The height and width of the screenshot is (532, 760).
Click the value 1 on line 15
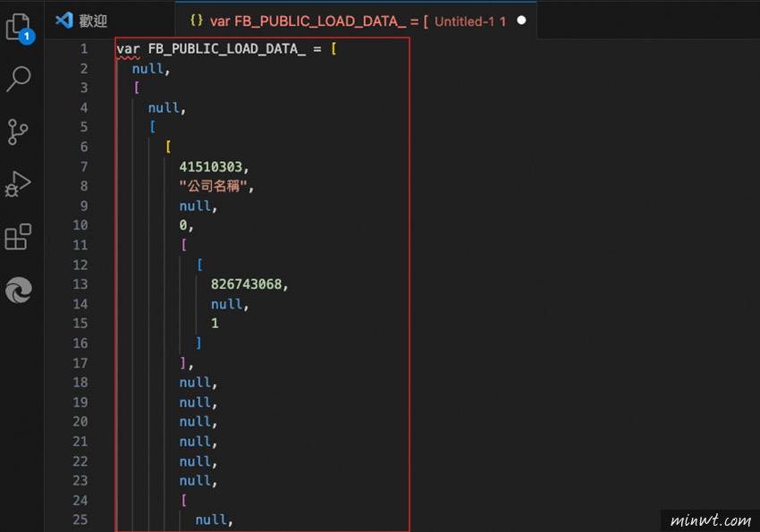215,323
